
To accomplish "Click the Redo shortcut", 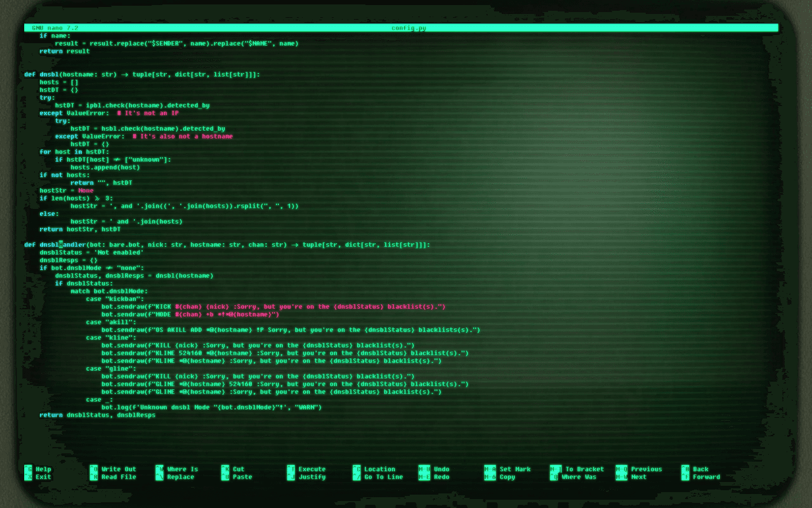I will pyautogui.click(x=442, y=477).
